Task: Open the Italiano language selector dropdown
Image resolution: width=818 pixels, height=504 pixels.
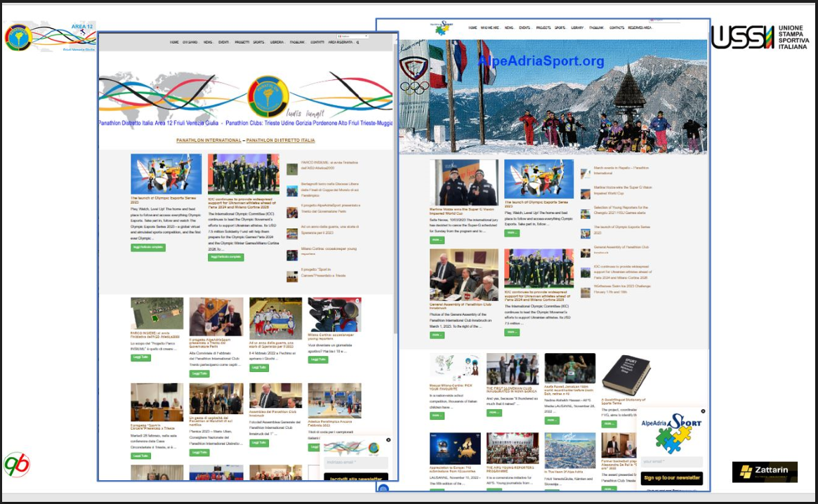Action: pos(352,37)
